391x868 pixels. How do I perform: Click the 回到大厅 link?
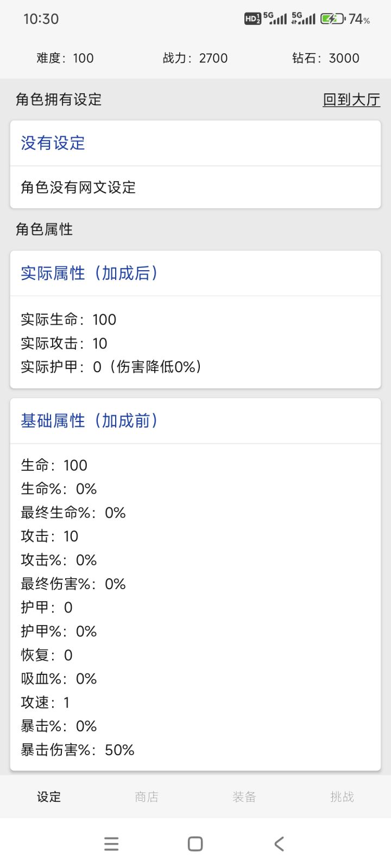click(x=351, y=100)
